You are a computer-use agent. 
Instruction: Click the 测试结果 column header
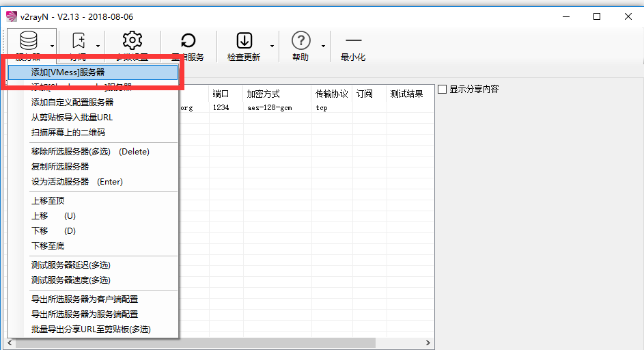pyautogui.click(x=406, y=94)
